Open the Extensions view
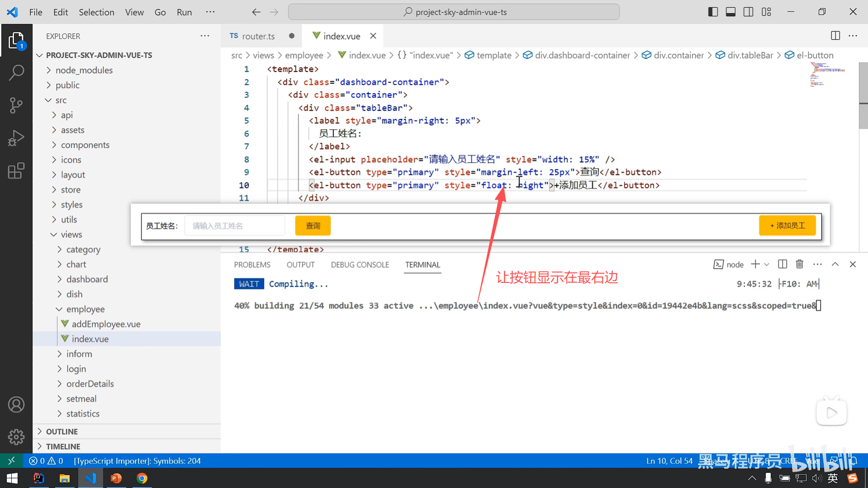Screen dimensions: 868x488 pos(16,171)
